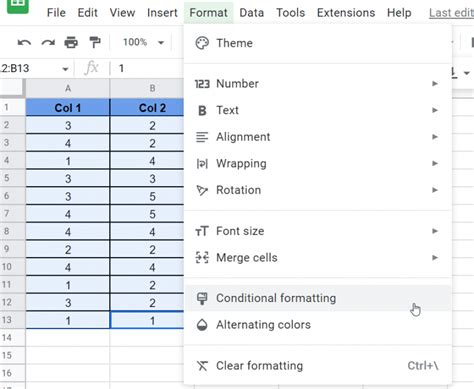Open the Data menu

[252, 13]
